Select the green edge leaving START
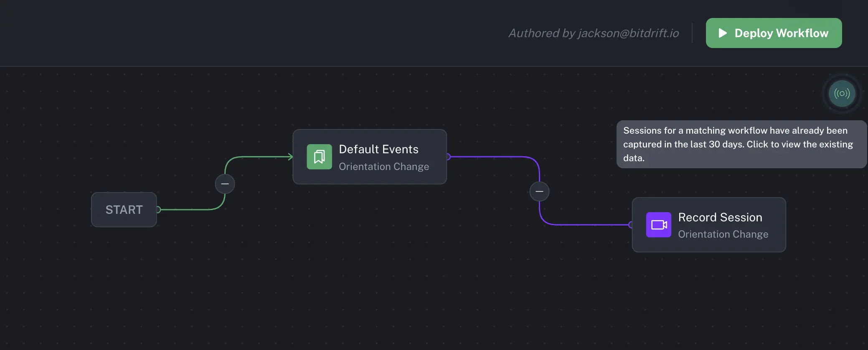The width and height of the screenshot is (868, 350). pos(188,209)
